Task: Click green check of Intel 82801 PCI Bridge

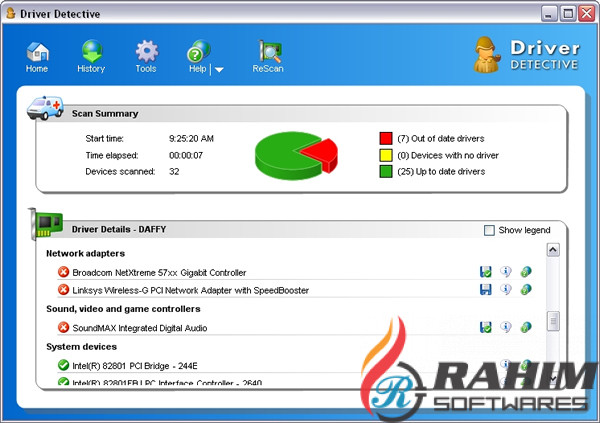Action: [x=64, y=365]
